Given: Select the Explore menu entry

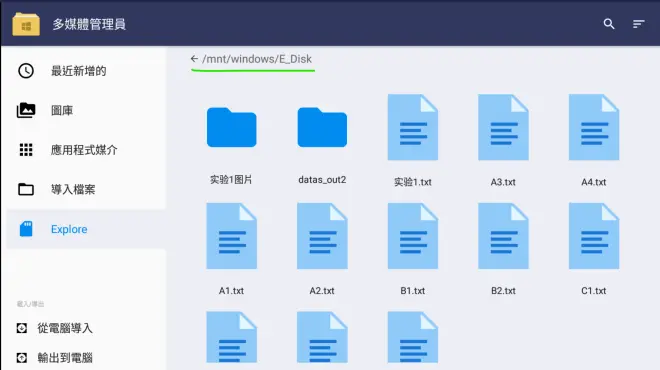Looking at the screenshot, I should click(x=86, y=229).
